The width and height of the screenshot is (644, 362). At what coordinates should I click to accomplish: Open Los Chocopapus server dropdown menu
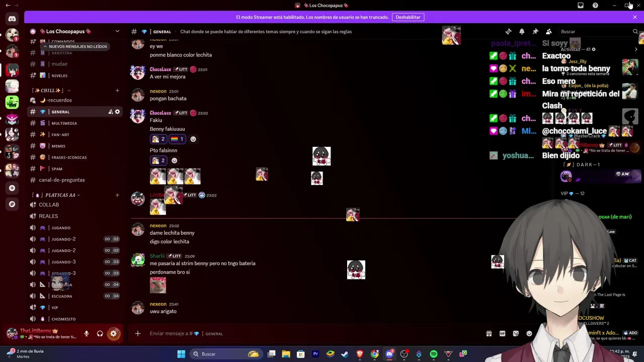point(117,31)
